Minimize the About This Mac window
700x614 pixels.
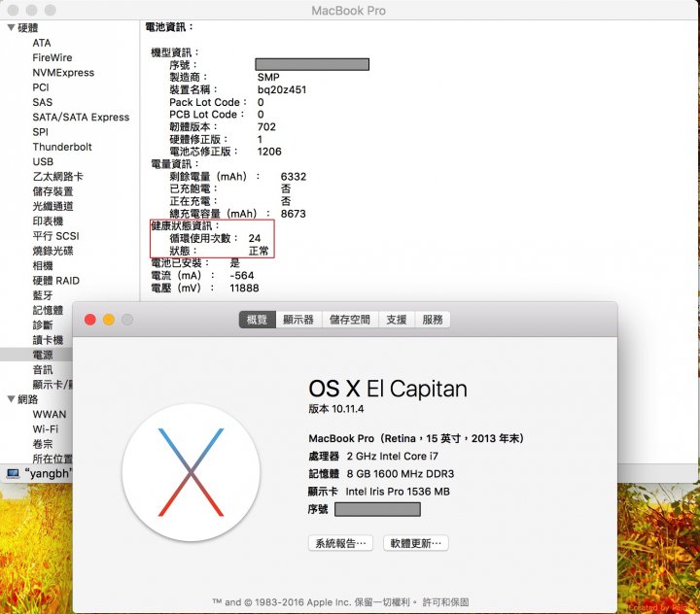(x=109, y=320)
